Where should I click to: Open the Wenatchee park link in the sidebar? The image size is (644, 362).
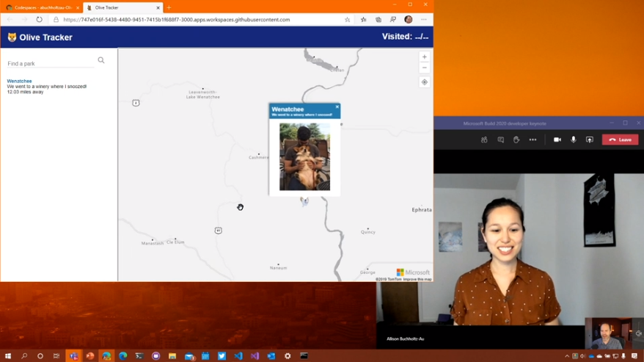19,81
